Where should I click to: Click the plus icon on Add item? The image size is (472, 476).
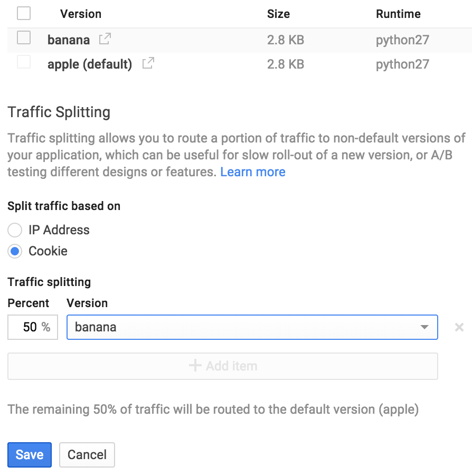point(195,366)
